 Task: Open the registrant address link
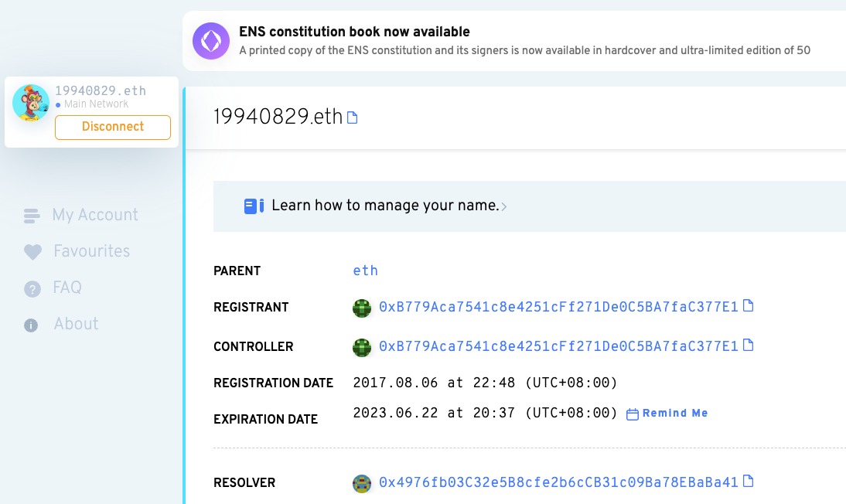pos(558,307)
